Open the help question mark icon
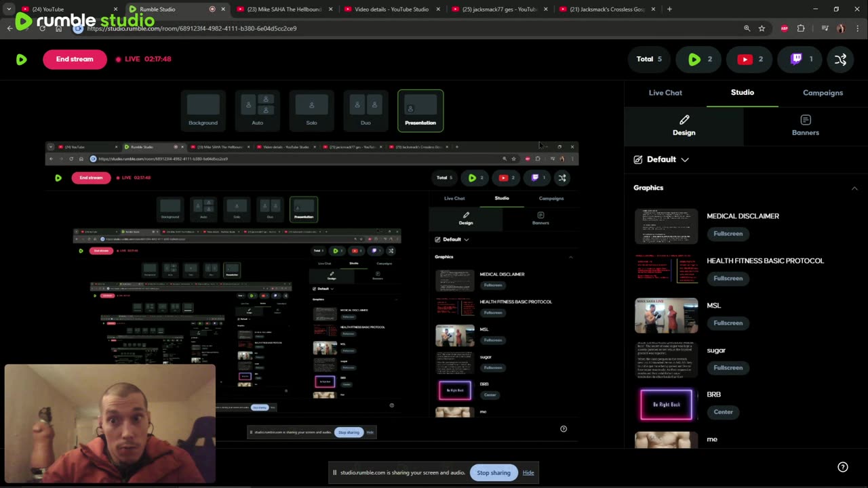The height and width of the screenshot is (488, 868). pyautogui.click(x=843, y=467)
